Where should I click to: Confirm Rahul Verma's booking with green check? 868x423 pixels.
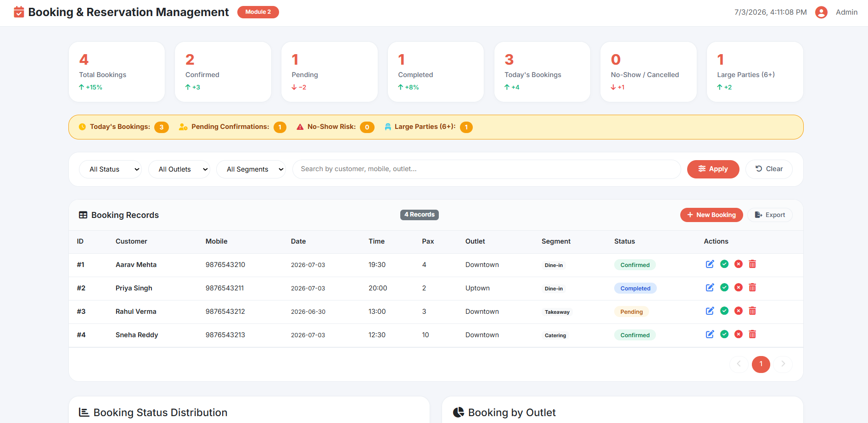[x=724, y=311]
